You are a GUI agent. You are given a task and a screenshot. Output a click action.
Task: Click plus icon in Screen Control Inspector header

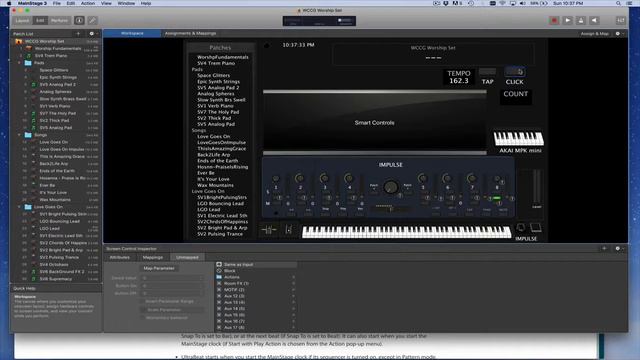pos(604,248)
